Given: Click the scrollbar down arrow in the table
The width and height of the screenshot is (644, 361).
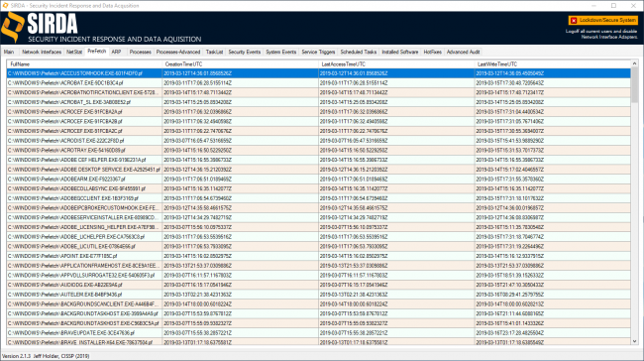Looking at the screenshot, I should click(634, 341).
